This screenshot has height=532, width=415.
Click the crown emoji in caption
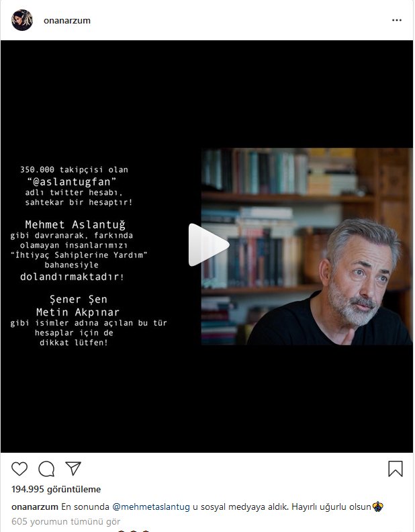tap(377, 506)
